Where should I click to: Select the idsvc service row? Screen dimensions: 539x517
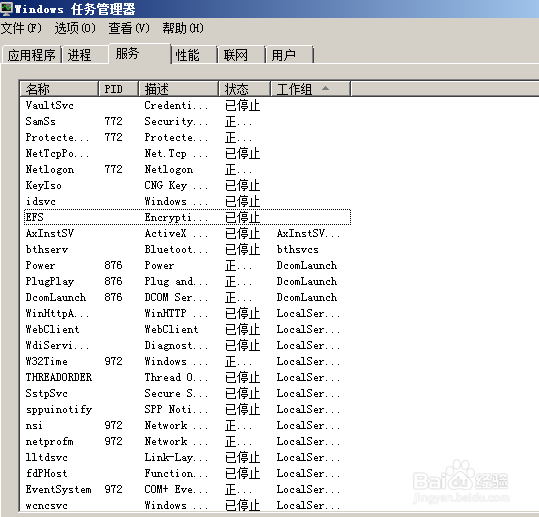click(187, 201)
